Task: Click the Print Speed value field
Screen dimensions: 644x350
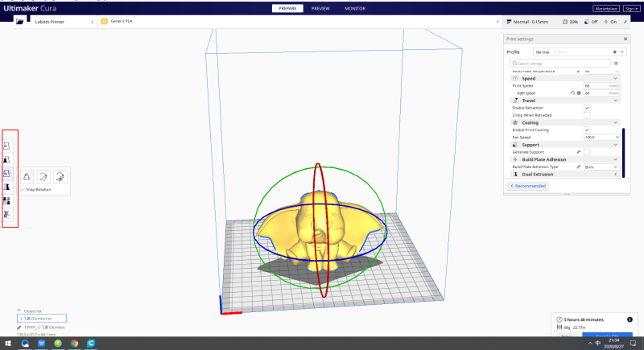Action: click(x=601, y=86)
